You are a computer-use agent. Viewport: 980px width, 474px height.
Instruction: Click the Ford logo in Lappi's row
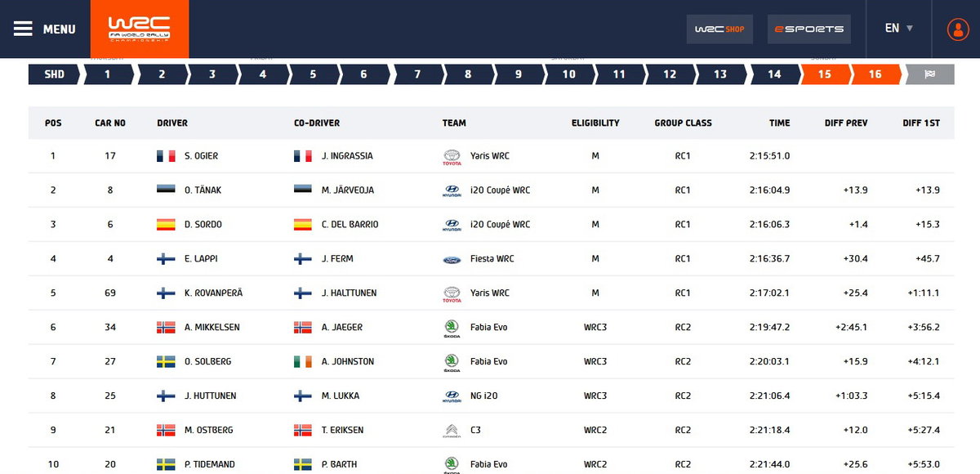pyautogui.click(x=451, y=259)
